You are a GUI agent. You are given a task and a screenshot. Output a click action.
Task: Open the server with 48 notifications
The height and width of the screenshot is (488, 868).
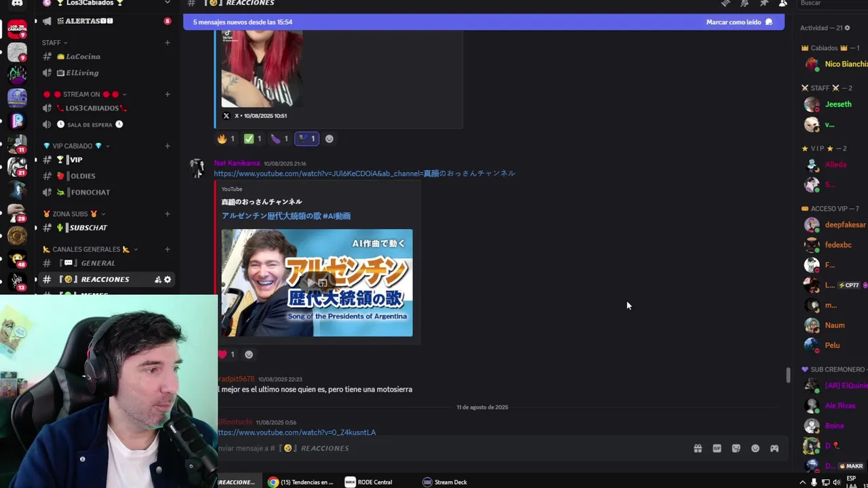click(17, 259)
